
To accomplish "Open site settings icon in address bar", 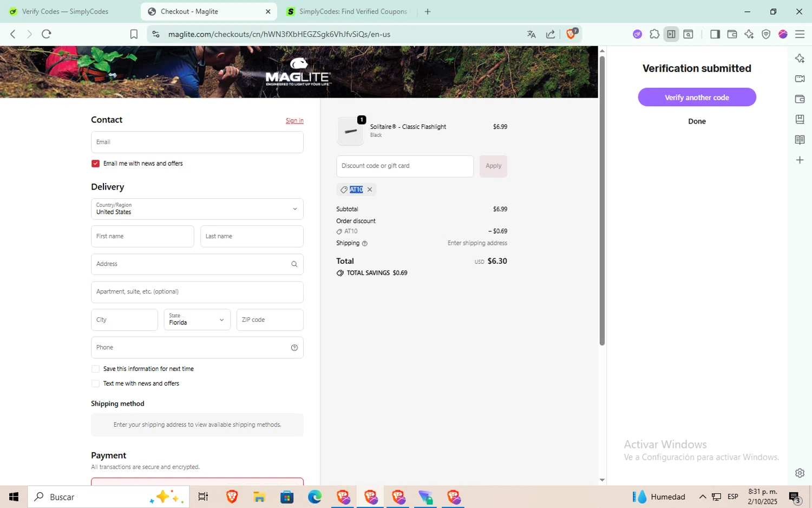I will [156, 34].
